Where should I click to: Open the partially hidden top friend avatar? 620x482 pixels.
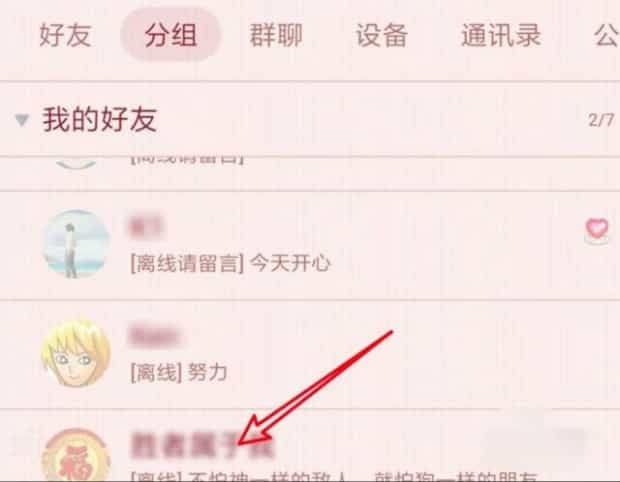tap(76, 163)
